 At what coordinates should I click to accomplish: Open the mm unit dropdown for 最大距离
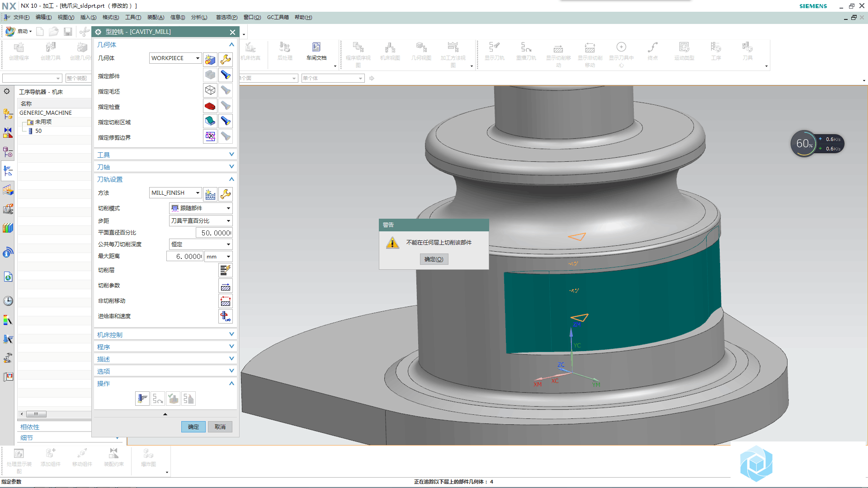[x=218, y=256]
